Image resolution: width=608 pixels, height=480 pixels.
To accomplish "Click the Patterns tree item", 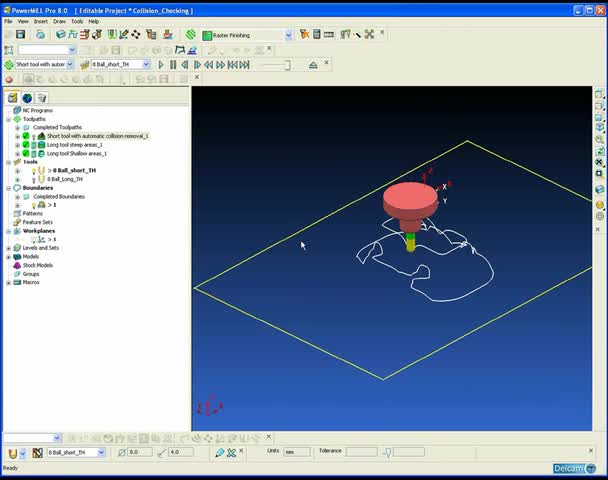I will (33, 214).
